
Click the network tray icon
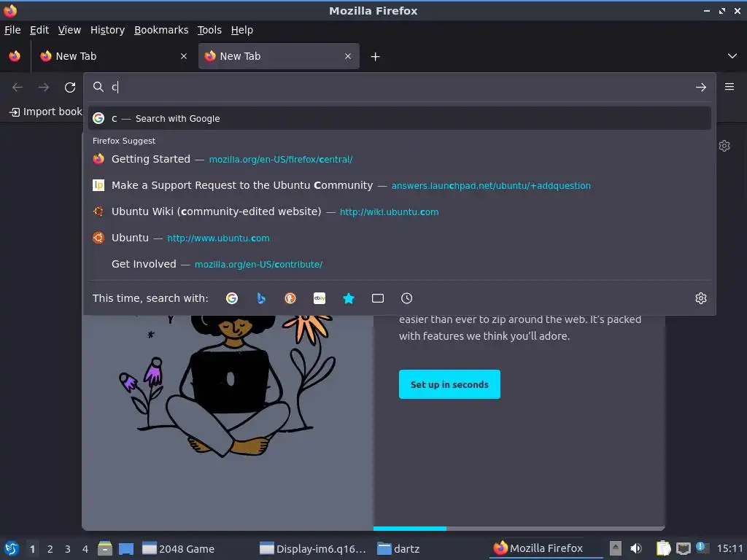coord(683,548)
